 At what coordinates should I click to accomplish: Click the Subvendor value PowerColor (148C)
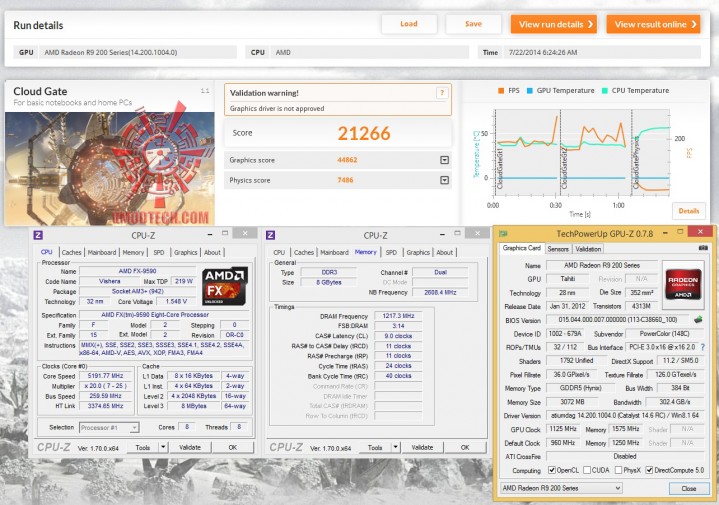point(664,333)
